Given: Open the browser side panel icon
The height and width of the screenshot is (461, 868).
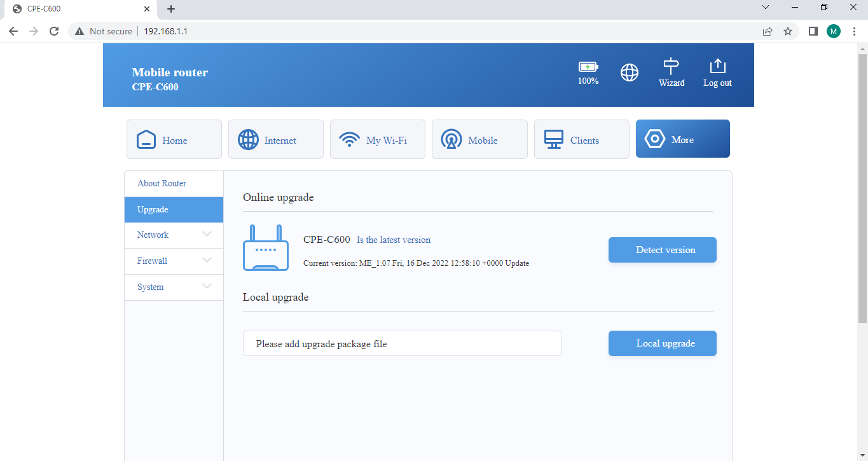Looking at the screenshot, I should [x=813, y=31].
